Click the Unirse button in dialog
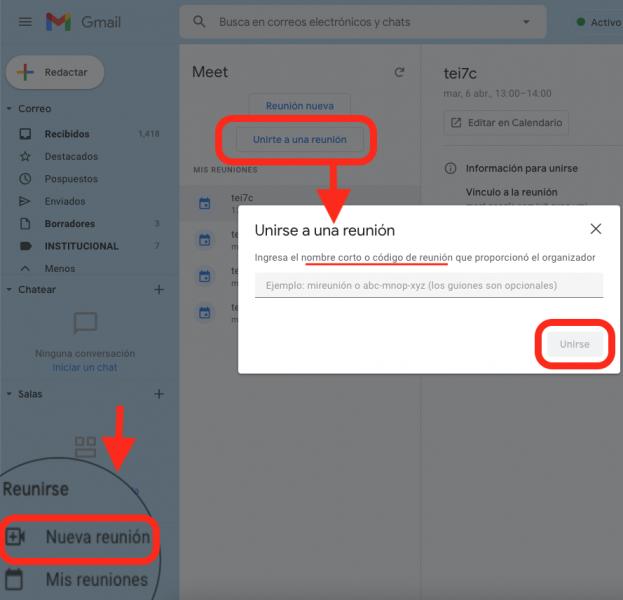The image size is (623, 600). [x=574, y=344]
